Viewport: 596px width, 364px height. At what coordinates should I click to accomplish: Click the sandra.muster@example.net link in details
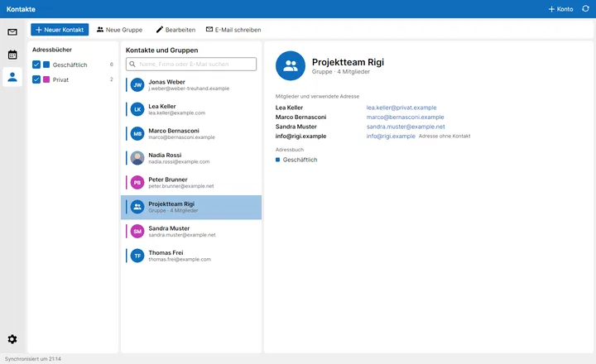[x=406, y=127]
